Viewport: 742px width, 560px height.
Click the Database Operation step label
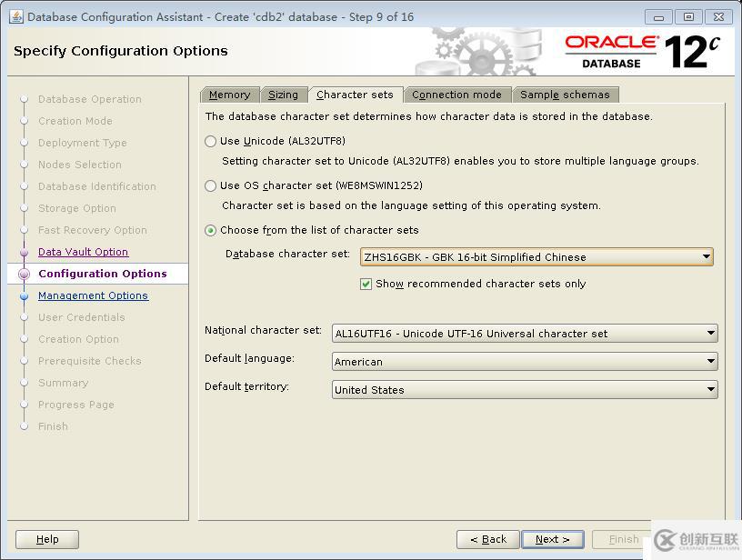click(90, 99)
